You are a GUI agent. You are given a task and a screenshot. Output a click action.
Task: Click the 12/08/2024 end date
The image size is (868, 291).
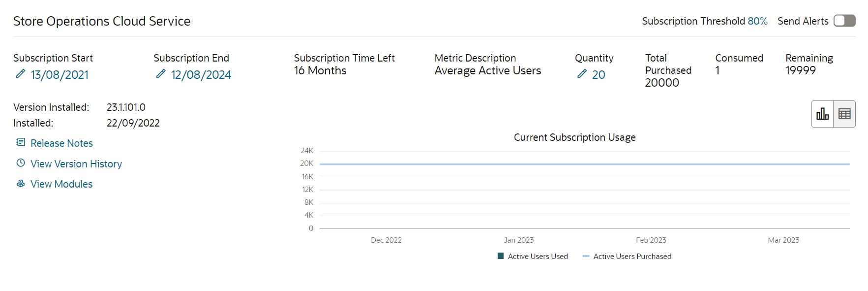click(x=201, y=75)
